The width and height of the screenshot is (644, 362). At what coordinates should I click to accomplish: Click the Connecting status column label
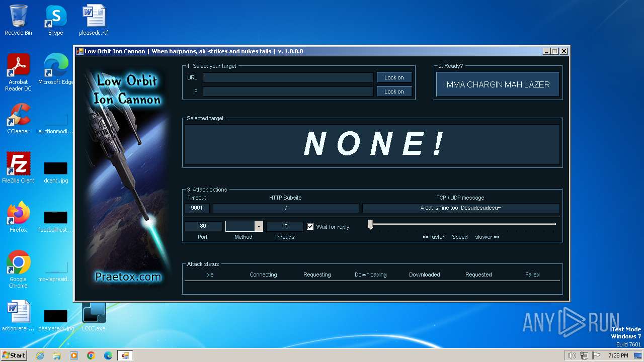click(263, 275)
